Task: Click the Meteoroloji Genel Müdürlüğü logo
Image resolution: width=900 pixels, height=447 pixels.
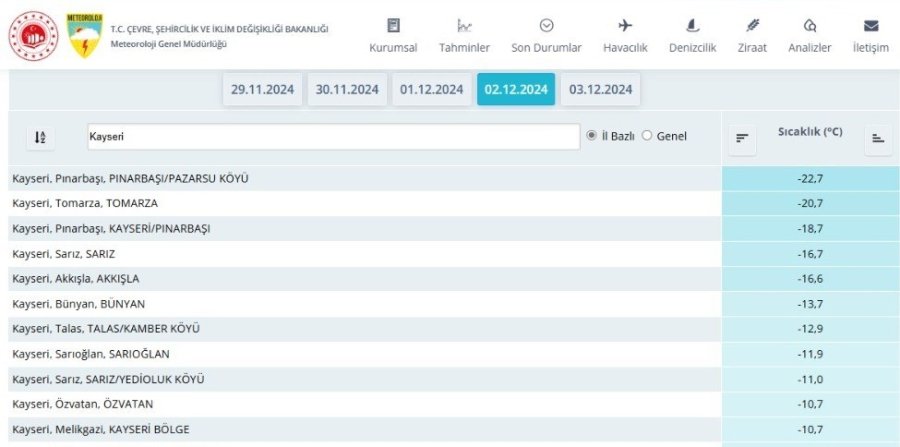Action: (83, 34)
